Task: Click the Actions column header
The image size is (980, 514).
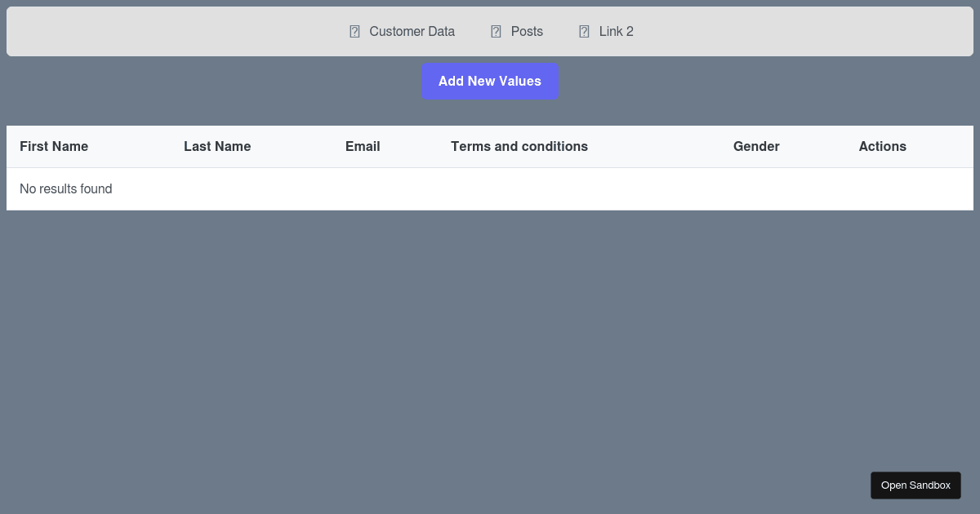Action: [x=882, y=147]
